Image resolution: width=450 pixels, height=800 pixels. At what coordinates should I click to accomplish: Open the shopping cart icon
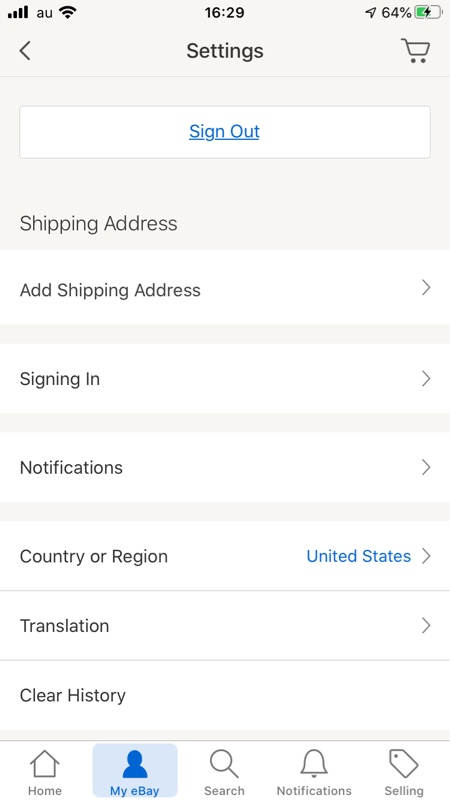tap(415, 51)
